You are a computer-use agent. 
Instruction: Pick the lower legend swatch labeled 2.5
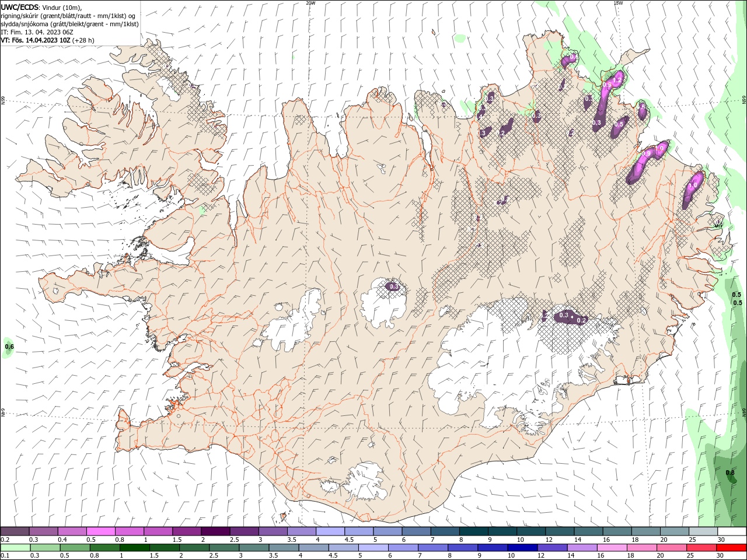pyautogui.click(x=224, y=548)
